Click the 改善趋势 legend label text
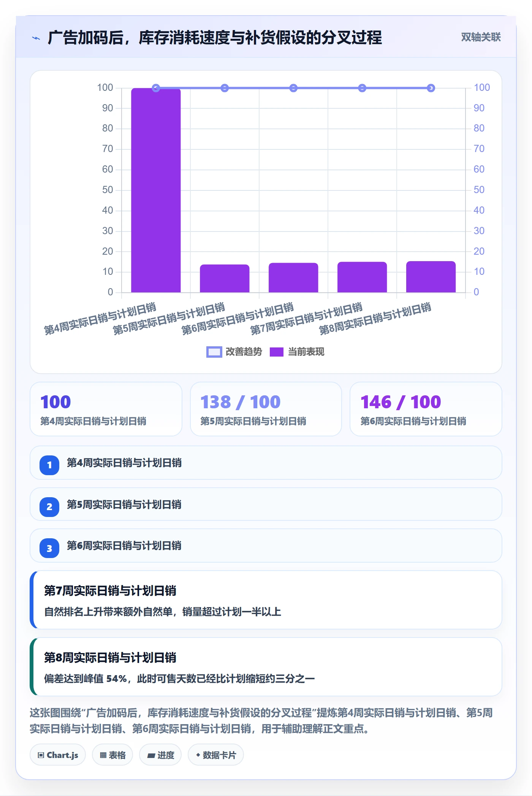This screenshot has height=796, width=532. point(244,352)
